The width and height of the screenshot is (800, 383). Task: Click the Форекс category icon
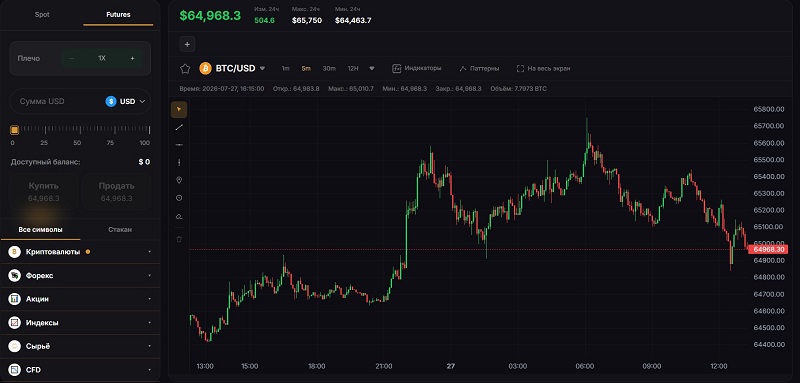[14, 275]
